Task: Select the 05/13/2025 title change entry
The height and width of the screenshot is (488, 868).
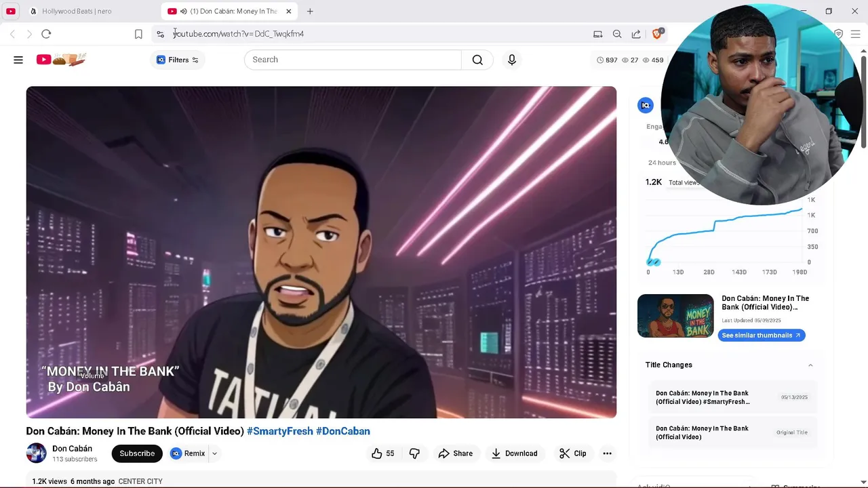Action: click(732, 397)
